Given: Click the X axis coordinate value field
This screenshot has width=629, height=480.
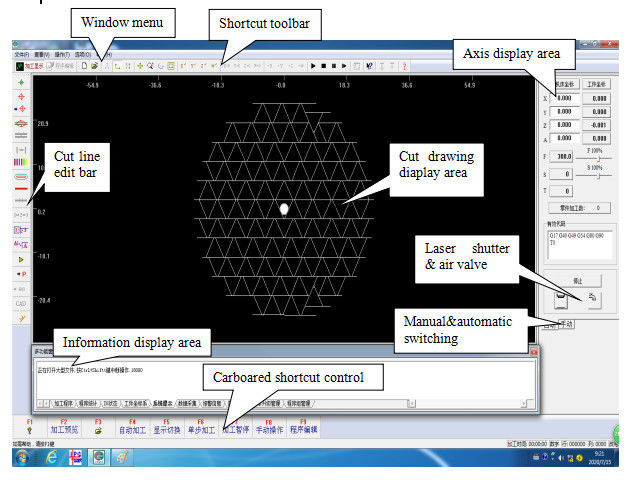Looking at the screenshot, I should pyautogui.click(x=565, y=98).
